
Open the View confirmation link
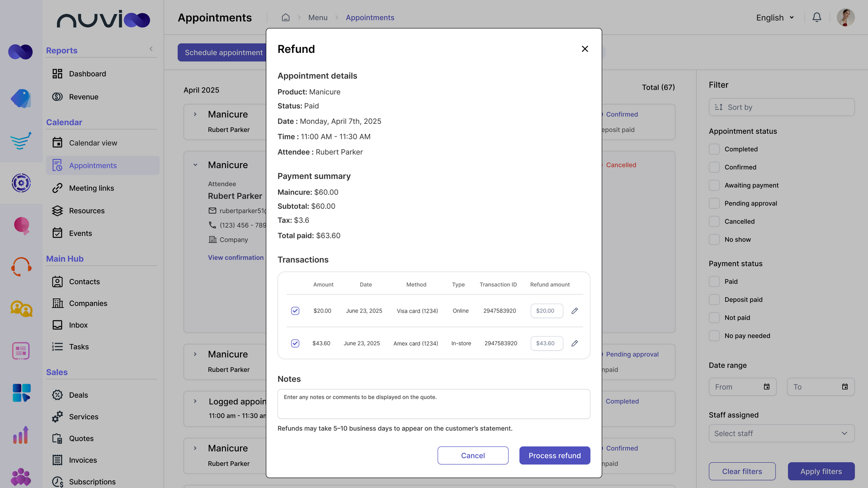236,258
